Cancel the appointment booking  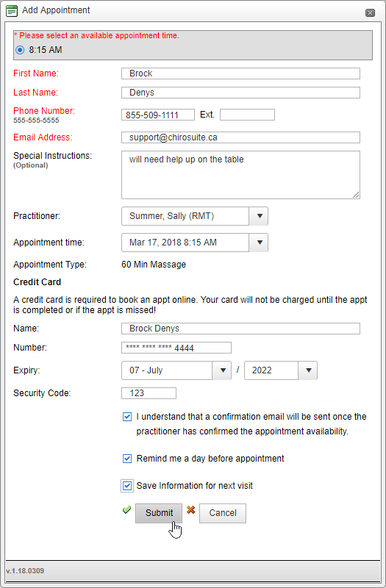[223, 513]
